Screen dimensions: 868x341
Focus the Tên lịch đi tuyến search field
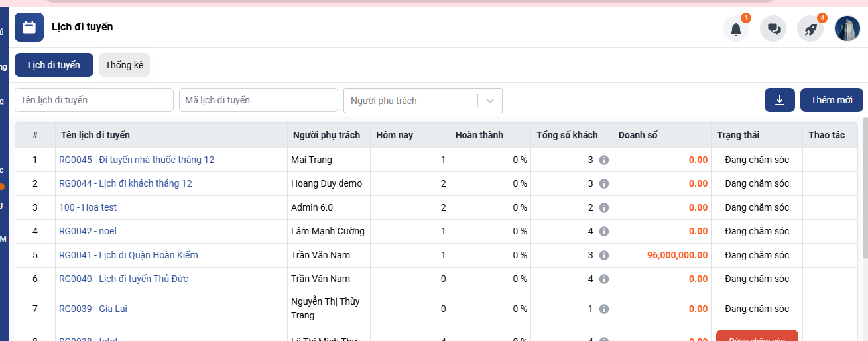point(94,100)
